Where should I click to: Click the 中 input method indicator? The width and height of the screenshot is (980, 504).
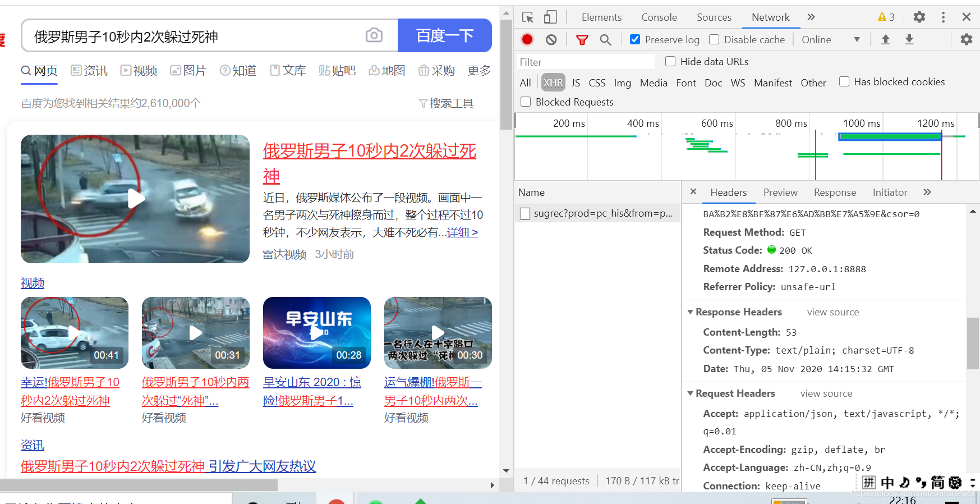pos(887,483)
